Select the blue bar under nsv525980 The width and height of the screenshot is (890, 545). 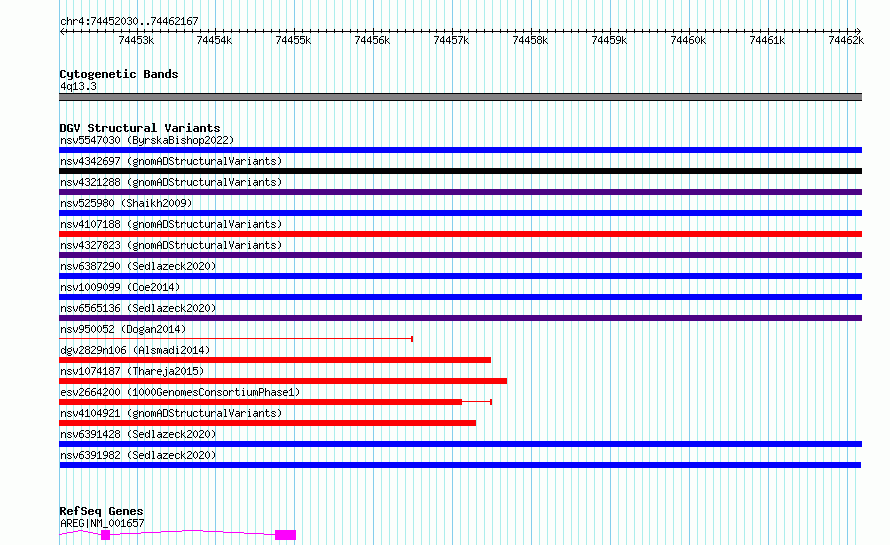point(460,213)
